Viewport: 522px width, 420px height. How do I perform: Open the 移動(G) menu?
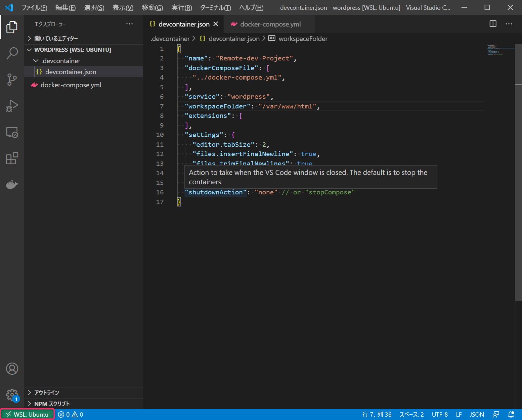click(153, 8)
